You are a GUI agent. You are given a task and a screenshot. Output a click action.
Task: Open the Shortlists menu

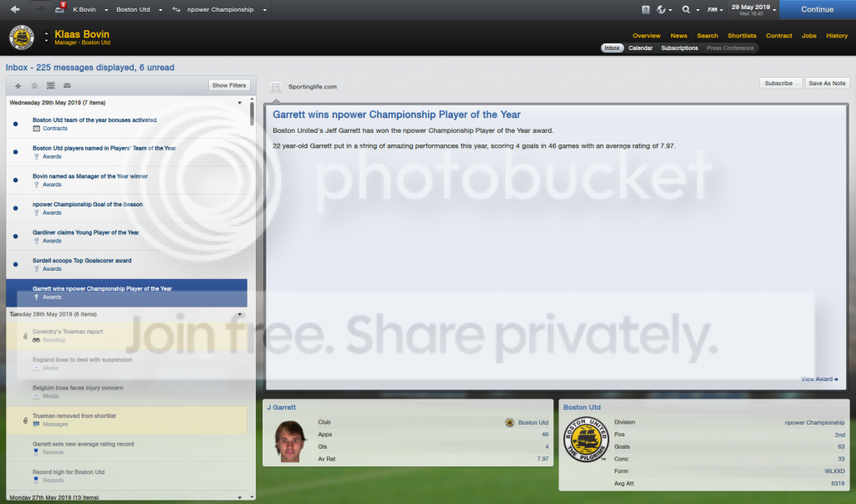[742, 35]
